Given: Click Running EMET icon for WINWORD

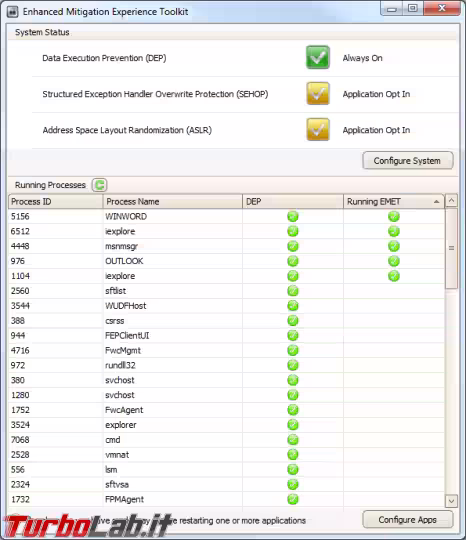Looking at the screenshot, I should (x=394, y=216).
